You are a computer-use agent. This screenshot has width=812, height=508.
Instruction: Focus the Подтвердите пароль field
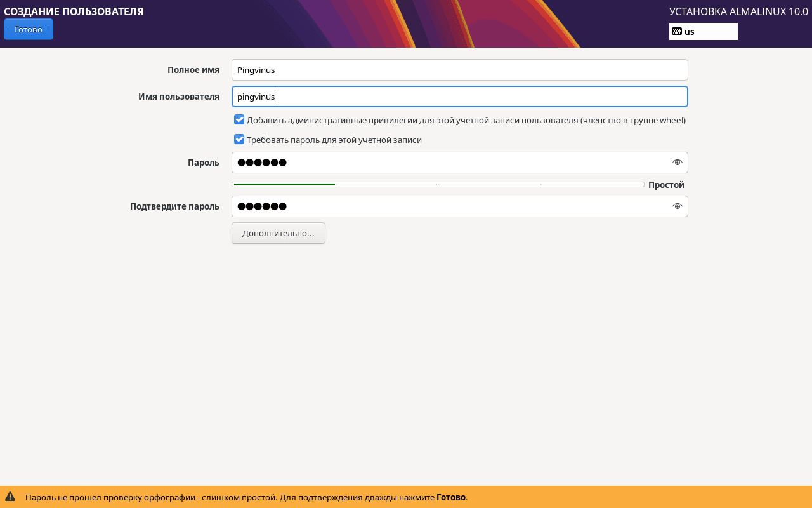(x=460, y=206)
